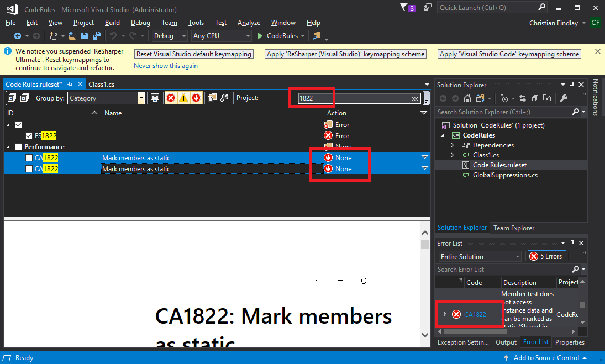Click the Open File folder icon
Image resolution: width=605 pixels, height=364 pixels.
coord(72,36)
